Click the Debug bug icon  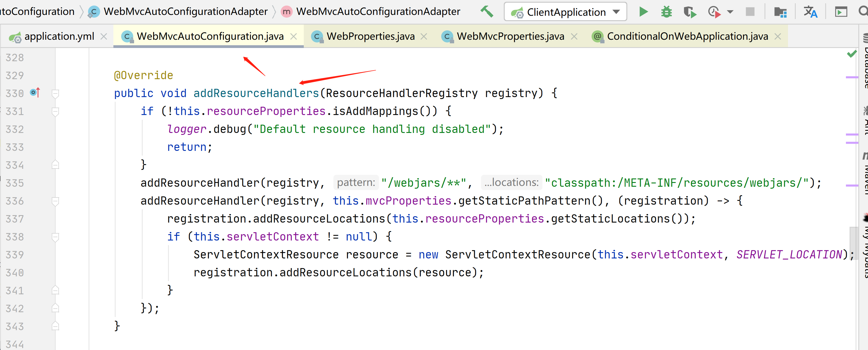666,12
